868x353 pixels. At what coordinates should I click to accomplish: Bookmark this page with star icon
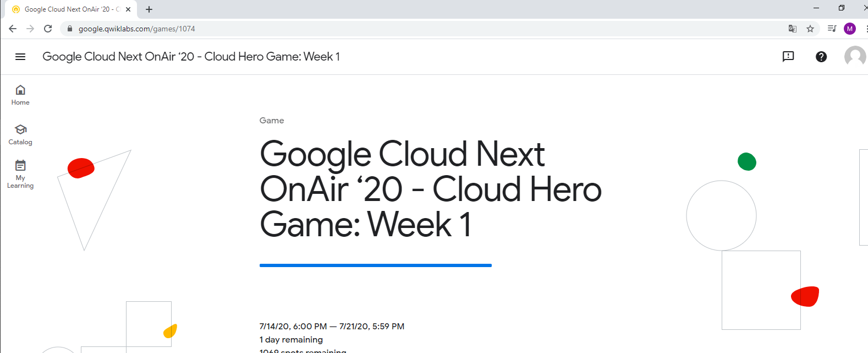pos(810,29)
